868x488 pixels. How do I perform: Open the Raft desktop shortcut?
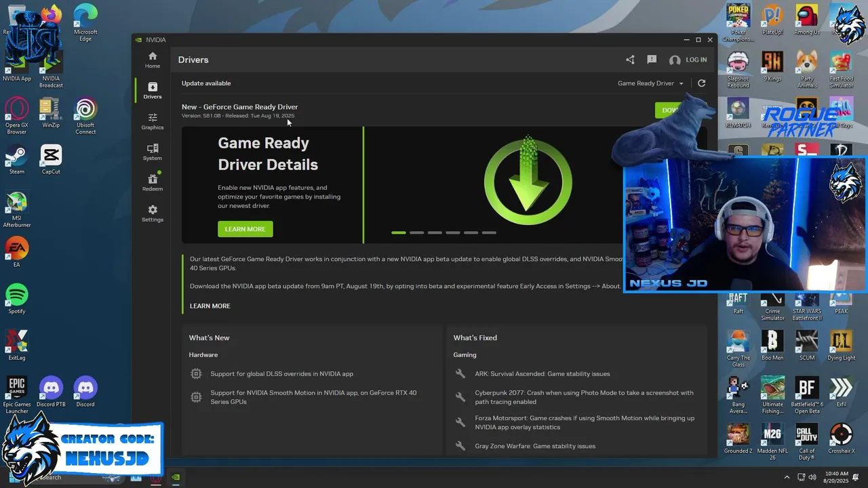click(738, 304)
